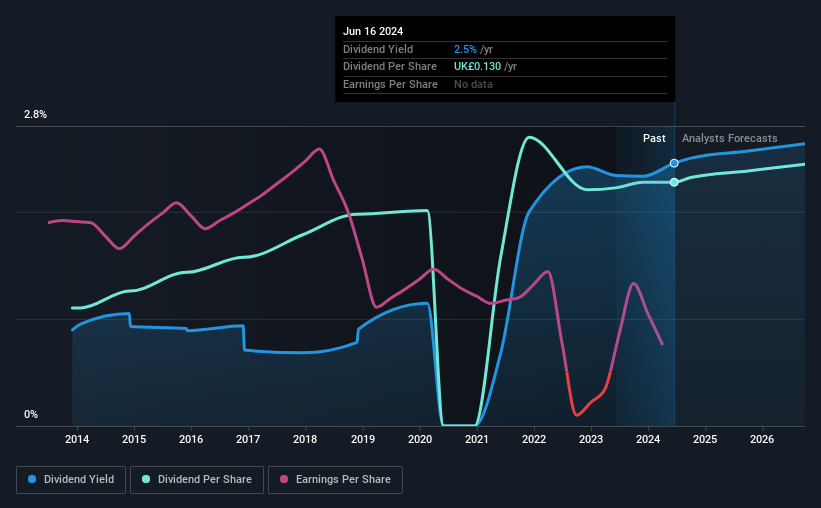The width and height of the screenshot is (821, 508).
Task: Click the 2018 x-axis label
Action: point(305,439)
